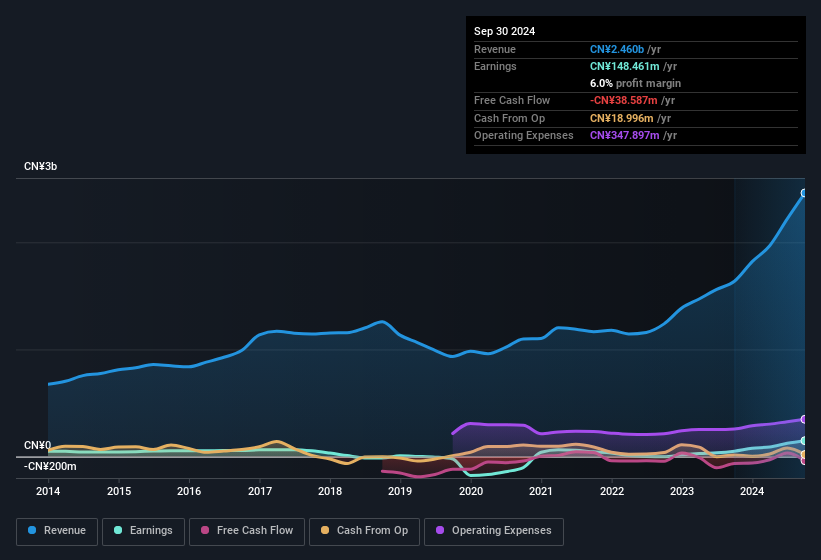821x560 pixels.
Task: Click the Revenue endpoint marker on chart
Action: coord(804,193)
